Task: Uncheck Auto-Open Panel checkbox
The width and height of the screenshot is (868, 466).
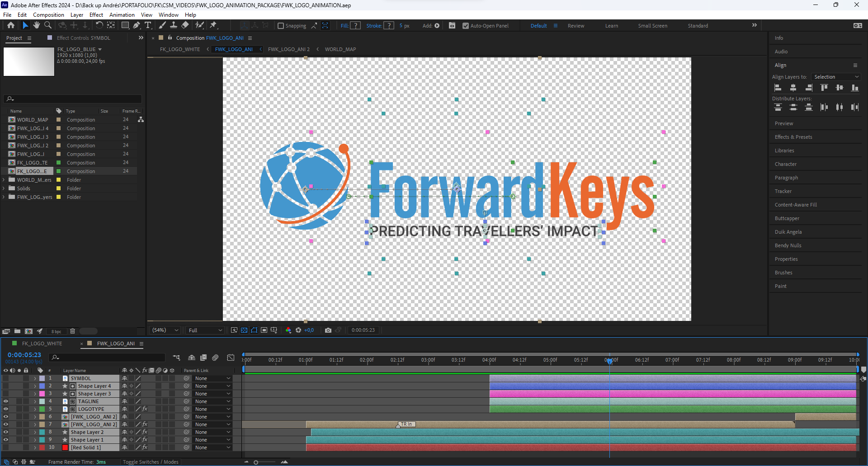Action: (x=466, y=26)
